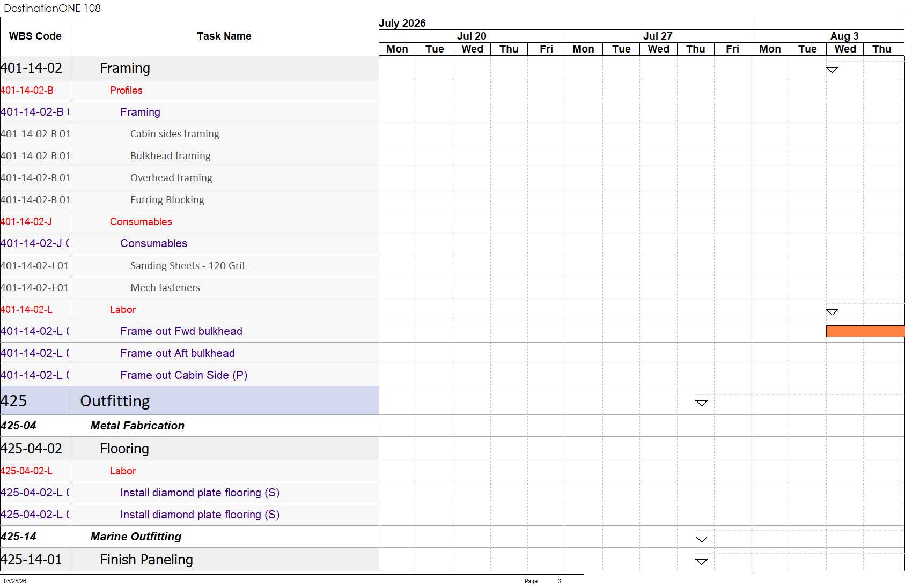Select Frame out Cabin Side (P) task
This screenshot has width=905, height=588.
coord(189,375)
